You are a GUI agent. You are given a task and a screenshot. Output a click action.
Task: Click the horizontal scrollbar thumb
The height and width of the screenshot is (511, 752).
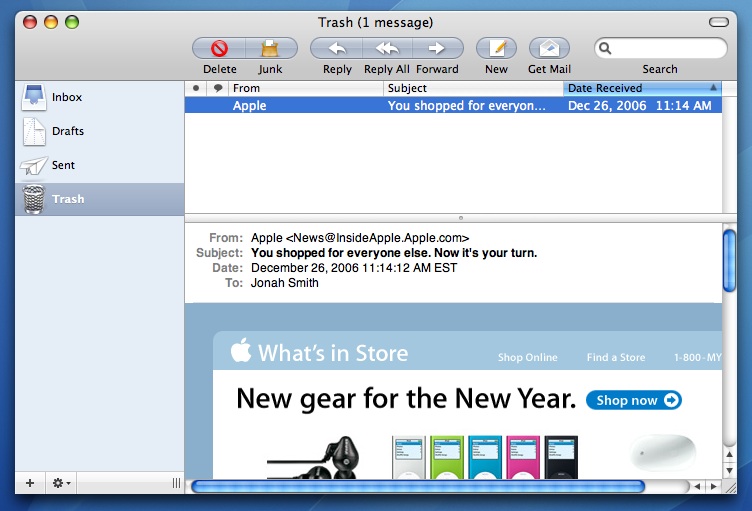click(x=418, y=487)
